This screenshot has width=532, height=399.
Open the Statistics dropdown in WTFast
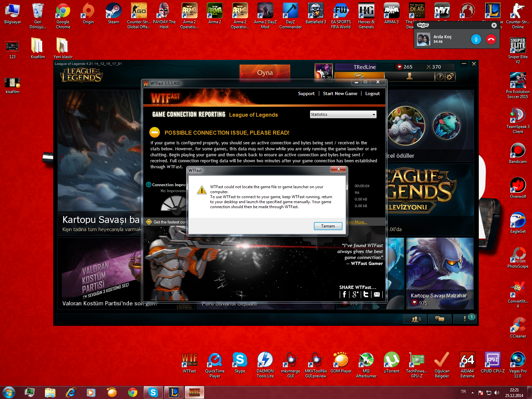[x=343, y=114]
